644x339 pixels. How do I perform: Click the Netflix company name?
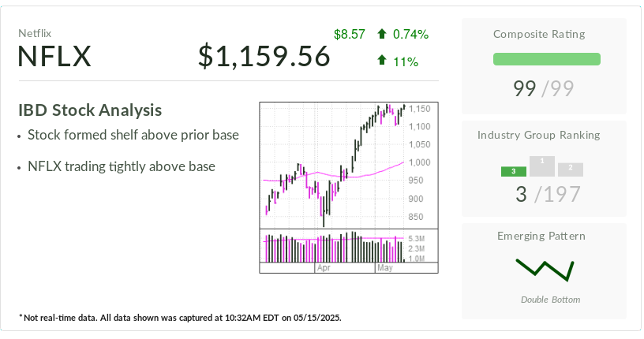35,33
